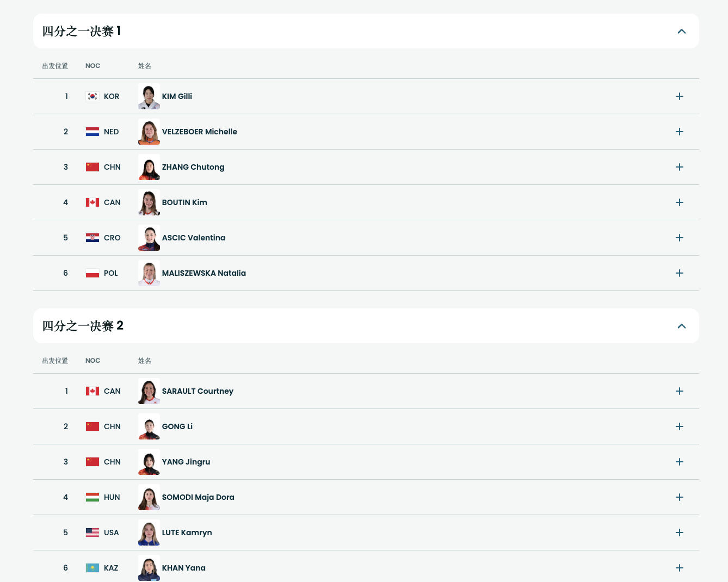Click SARAULT Courtney athlete photo
The width and height of the screenshot is (728, 582).
[149, 391]
